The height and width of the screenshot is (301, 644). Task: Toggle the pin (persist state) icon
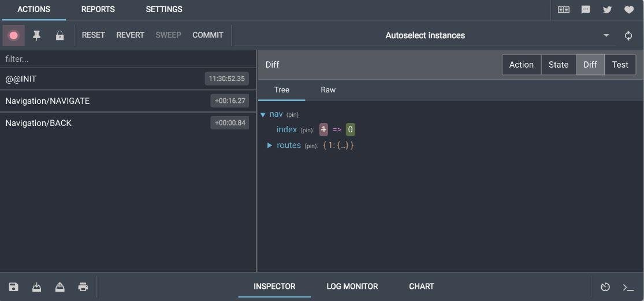(x=36, y=35)
